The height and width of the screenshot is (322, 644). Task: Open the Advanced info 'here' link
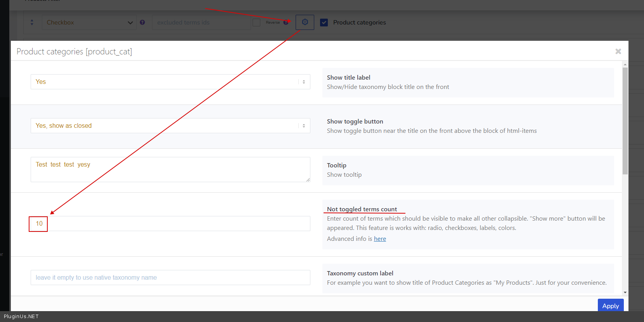380,239
